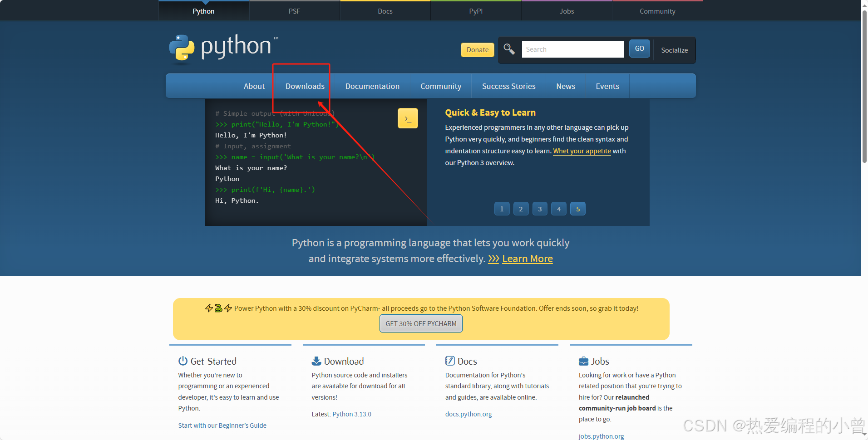This screenshot has width=868, height=440.
Task: Open the docs.python.org link
Action: click(x=469, y=414)
